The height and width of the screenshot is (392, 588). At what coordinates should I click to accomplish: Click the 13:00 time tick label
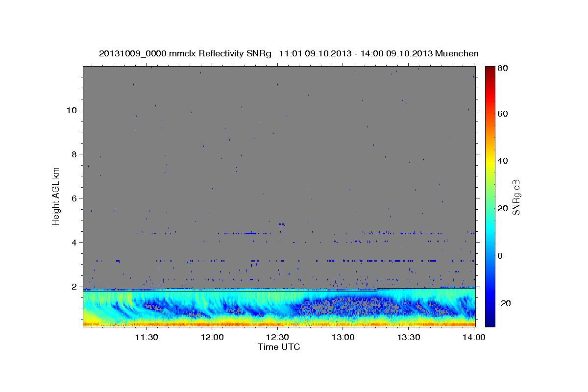pos(343,337)
